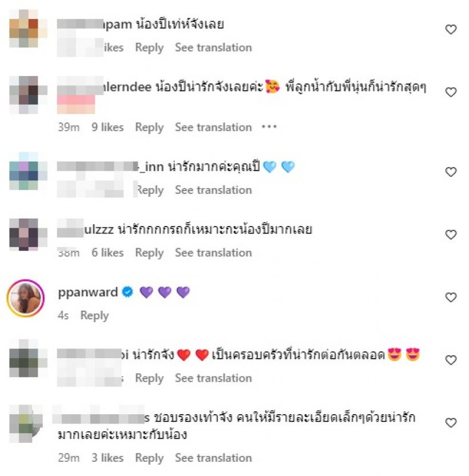Like ppanward's purple hearts comment
The height and width of the screenshot is (476, 469).
(451, 297)
